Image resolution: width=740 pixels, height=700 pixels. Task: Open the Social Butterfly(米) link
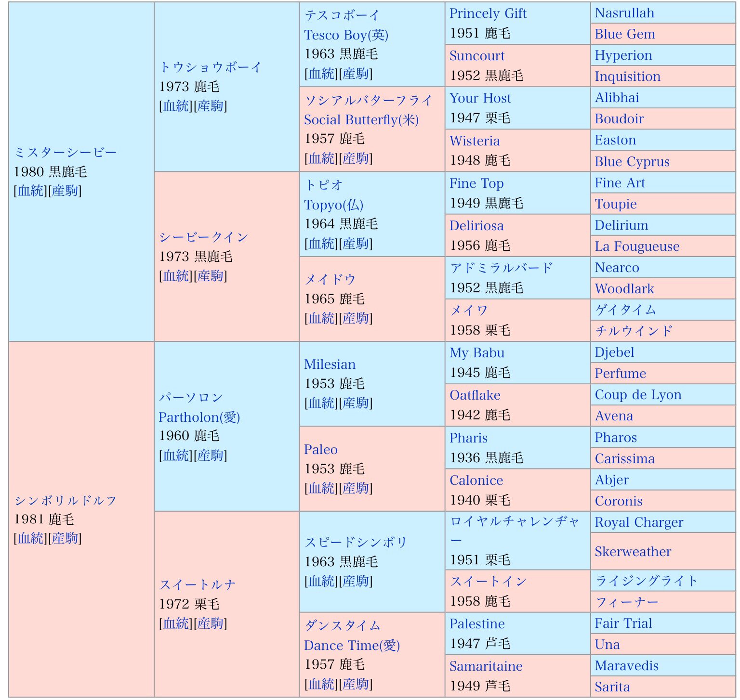pos(361,120)
